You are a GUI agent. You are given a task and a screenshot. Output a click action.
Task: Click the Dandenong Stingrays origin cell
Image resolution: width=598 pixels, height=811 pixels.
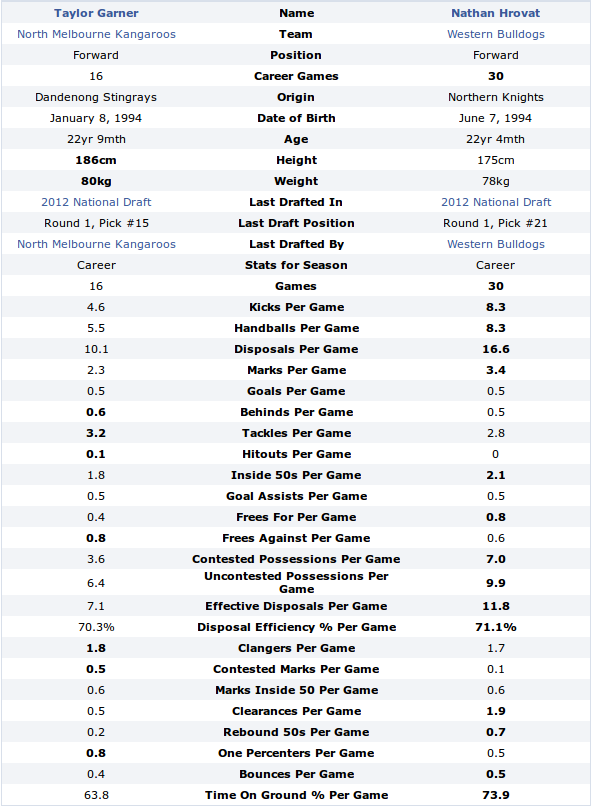coord(96,97)
